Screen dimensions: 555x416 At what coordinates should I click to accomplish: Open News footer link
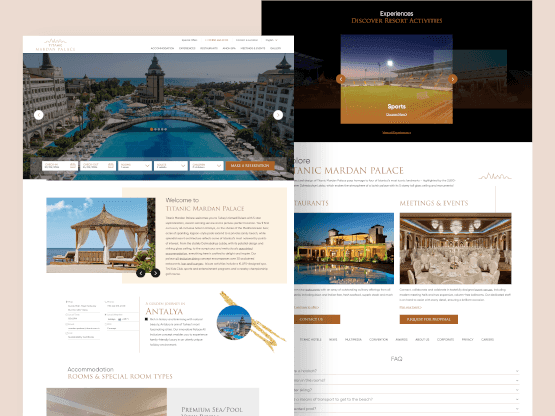[333, 340]
